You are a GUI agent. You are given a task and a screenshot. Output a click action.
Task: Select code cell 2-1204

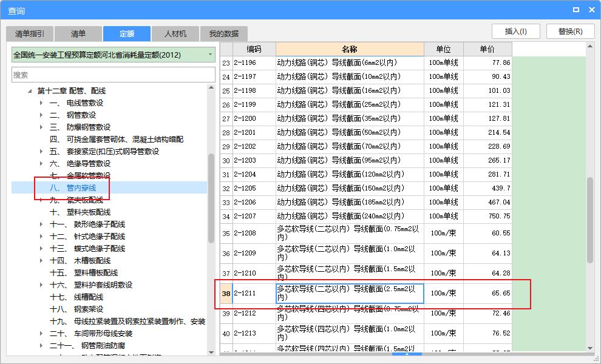tap(254, 174)
